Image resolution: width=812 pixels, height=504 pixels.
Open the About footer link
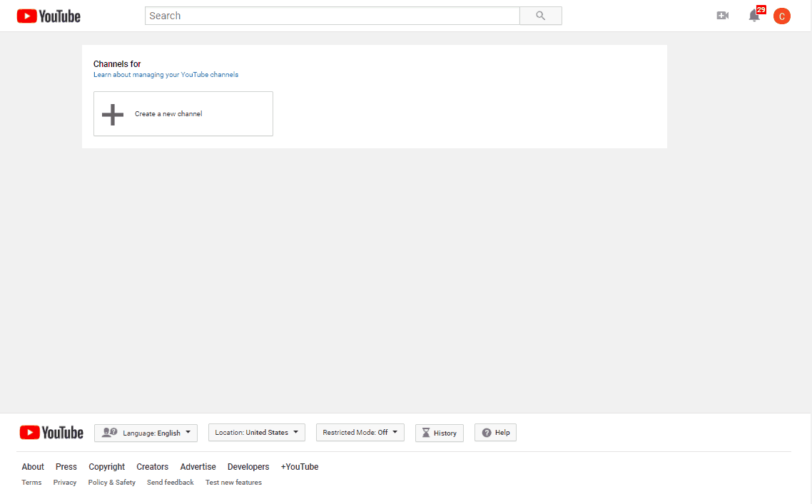click(x=33, y=467)
